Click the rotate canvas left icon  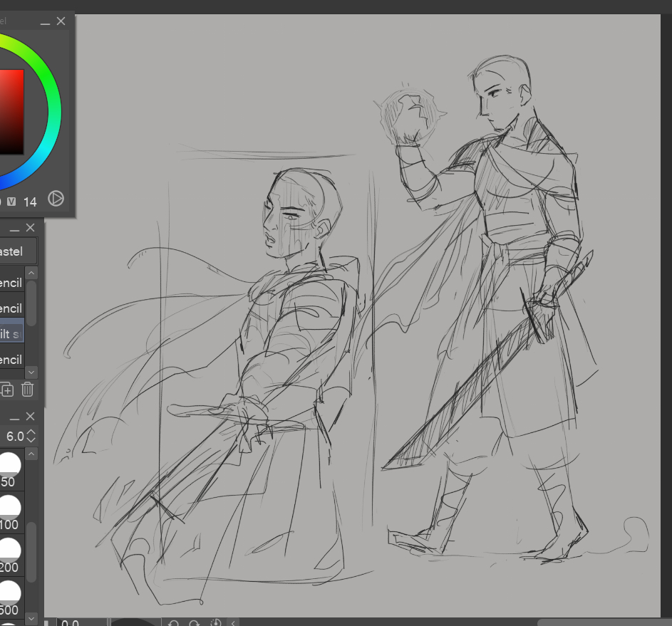(x=173, y=623)
